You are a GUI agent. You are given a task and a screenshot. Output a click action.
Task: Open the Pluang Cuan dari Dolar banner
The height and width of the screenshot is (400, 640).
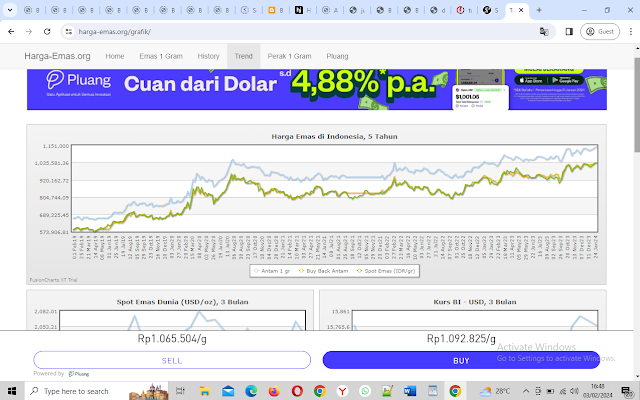coord(317,89)
